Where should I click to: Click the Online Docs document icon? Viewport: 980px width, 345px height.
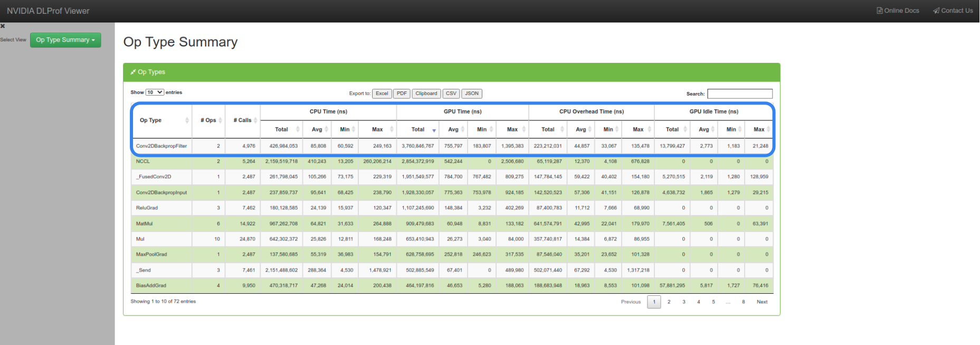pos(879,11)
